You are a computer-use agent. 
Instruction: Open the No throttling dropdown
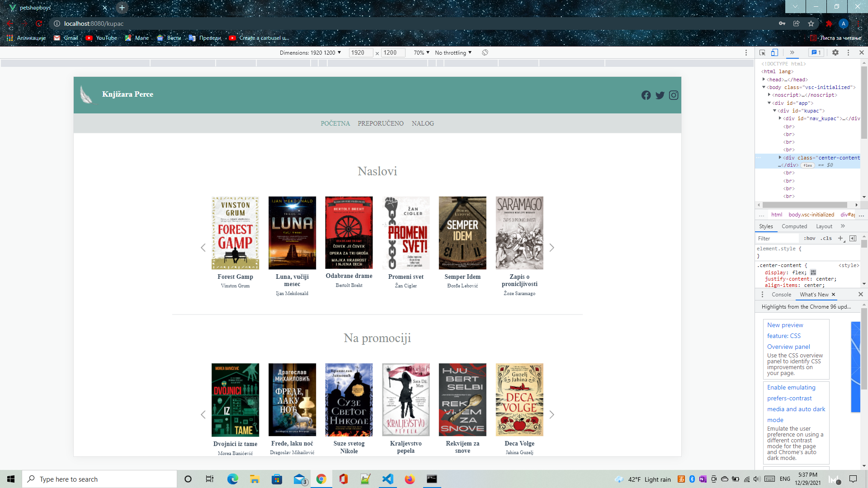click(453, 53)
